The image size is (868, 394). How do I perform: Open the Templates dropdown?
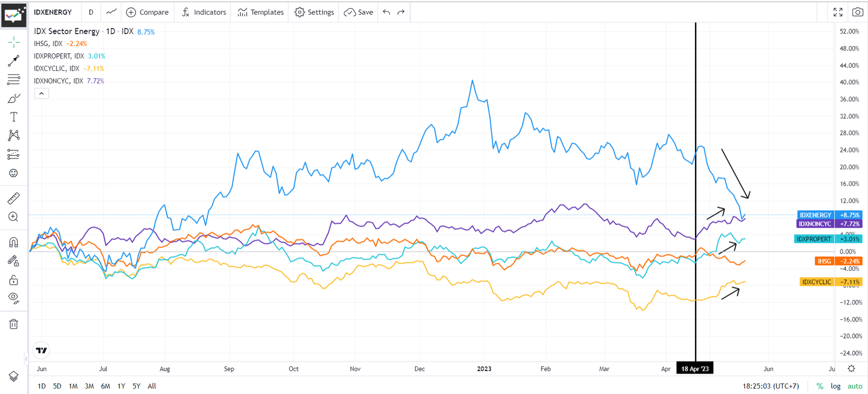pyautogui.click(x=260, y=12)
